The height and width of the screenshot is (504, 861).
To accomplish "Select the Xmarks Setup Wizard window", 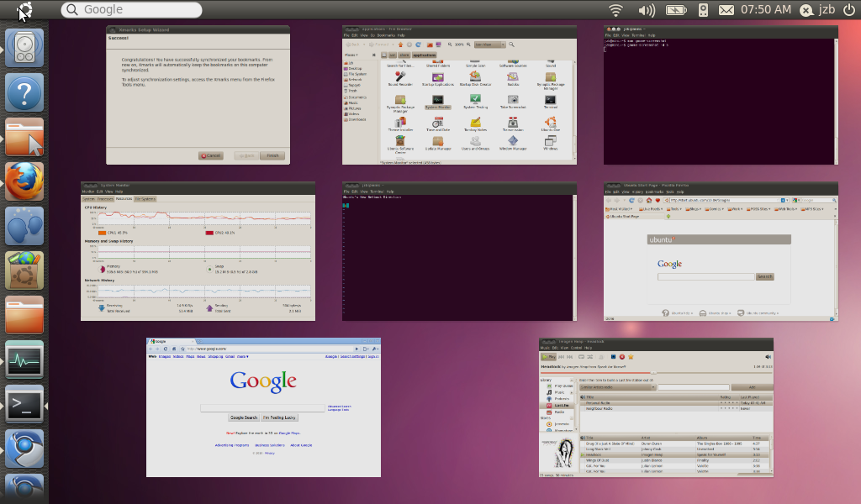I will [198, 95].
